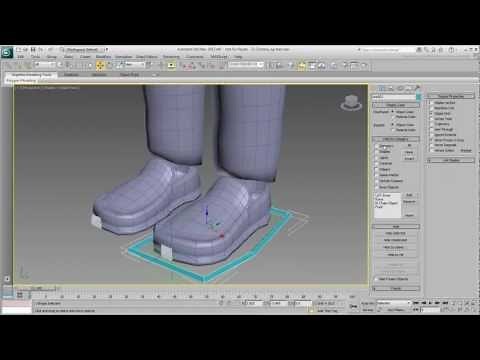This screenshot has height=360, width=480.
Task: Select Wireframe Material Color radio button
Action: click(x=393, y=117)
